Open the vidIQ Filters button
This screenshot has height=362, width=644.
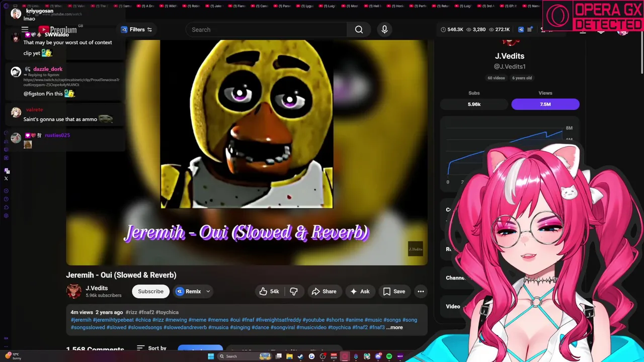coord(136,30)
